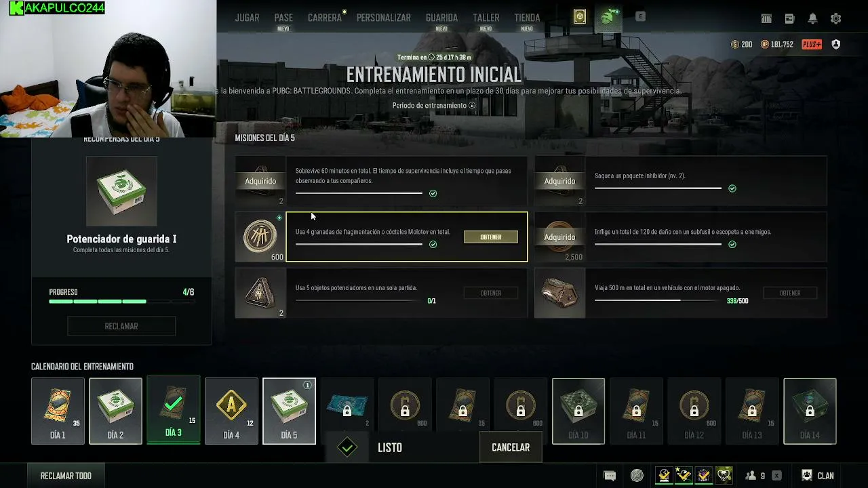Screen dimensions: 868x488
Task: Click OBTENER for the potenciadores mission
Action: (x=490, y=293)
